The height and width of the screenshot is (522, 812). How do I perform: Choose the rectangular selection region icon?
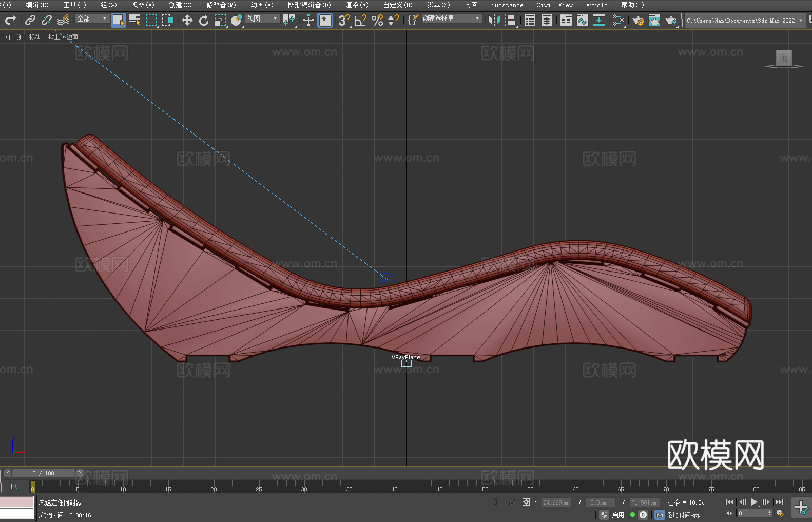(x=151, y=20)
